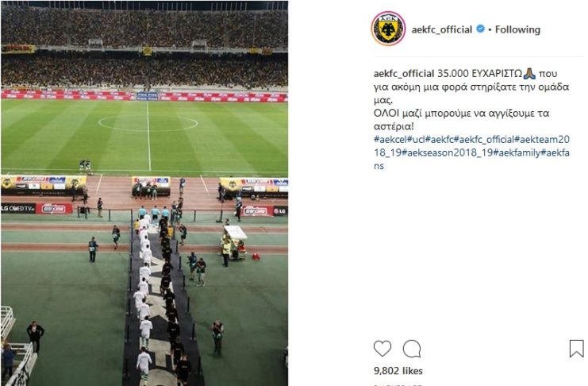Image resolution: width=588 pixels, height=386 pixels.
Task: Click the cut-off post timestamp below likes
Action: [398, 385]
